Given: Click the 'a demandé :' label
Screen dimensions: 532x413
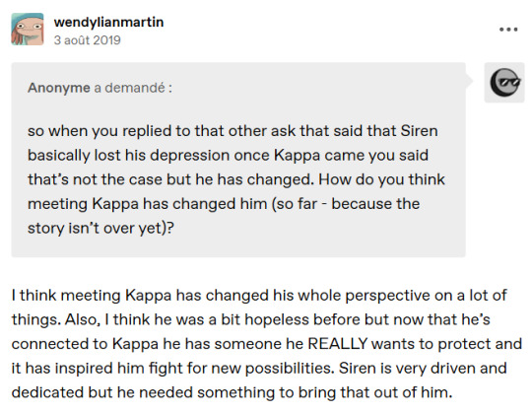Looking at the screenshot, I should (x=133, y=88).
